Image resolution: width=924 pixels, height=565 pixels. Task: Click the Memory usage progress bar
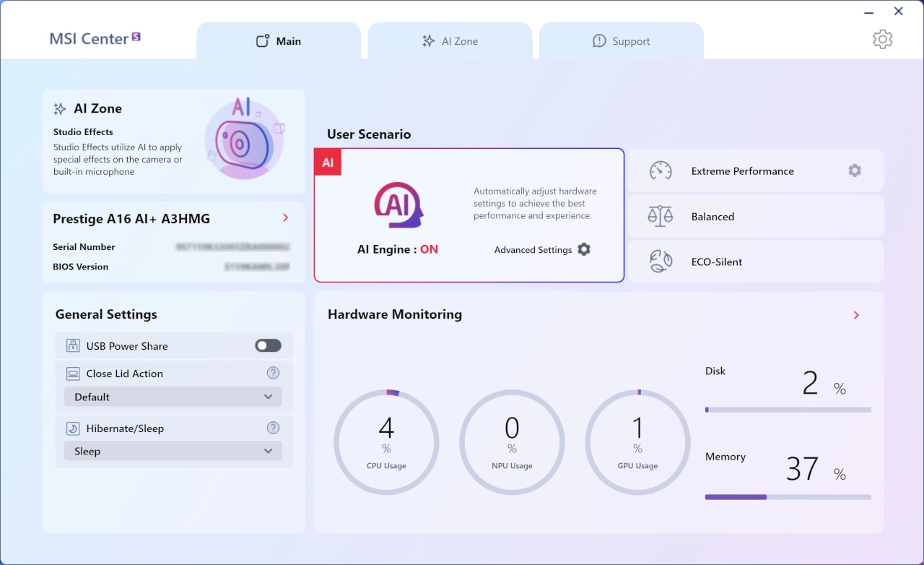tap(788, 497)
